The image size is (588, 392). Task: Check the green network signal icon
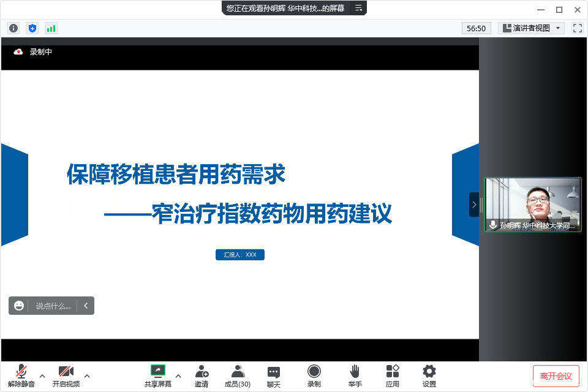[51, 28]
